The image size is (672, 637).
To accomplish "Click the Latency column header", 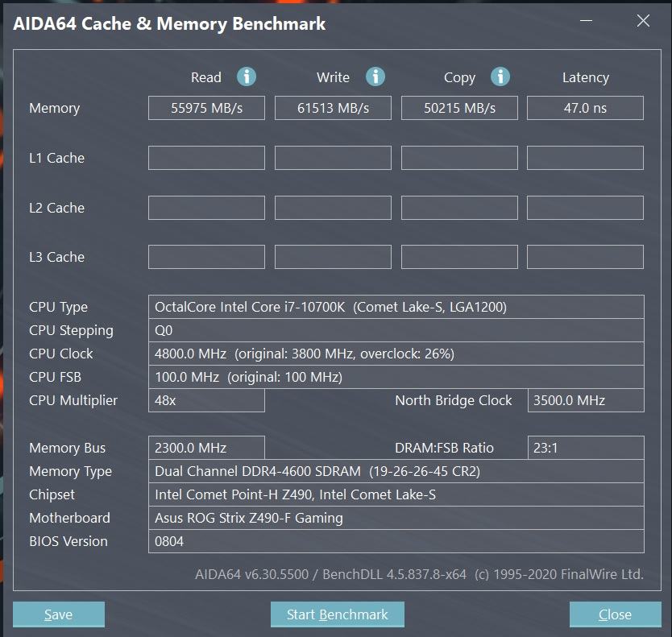I will [586, 78].
